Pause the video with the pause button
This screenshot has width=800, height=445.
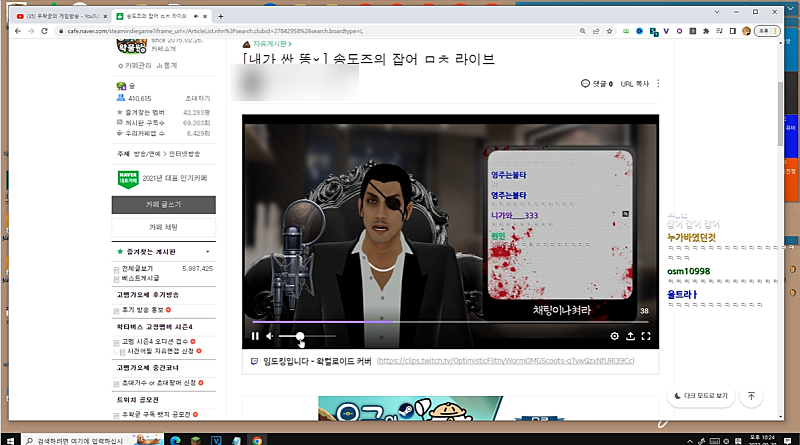255,336
